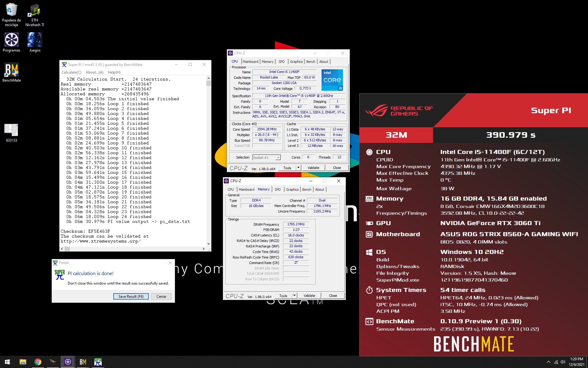Open About tab in upper CPU-Z
This screenshot has height=368, width=588.
324,62
